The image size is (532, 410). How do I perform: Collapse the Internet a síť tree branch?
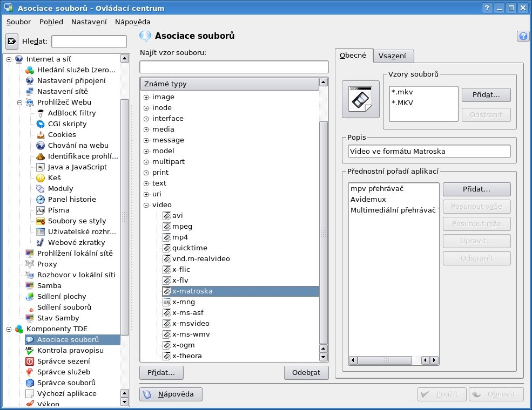click(x=9, y=59)
